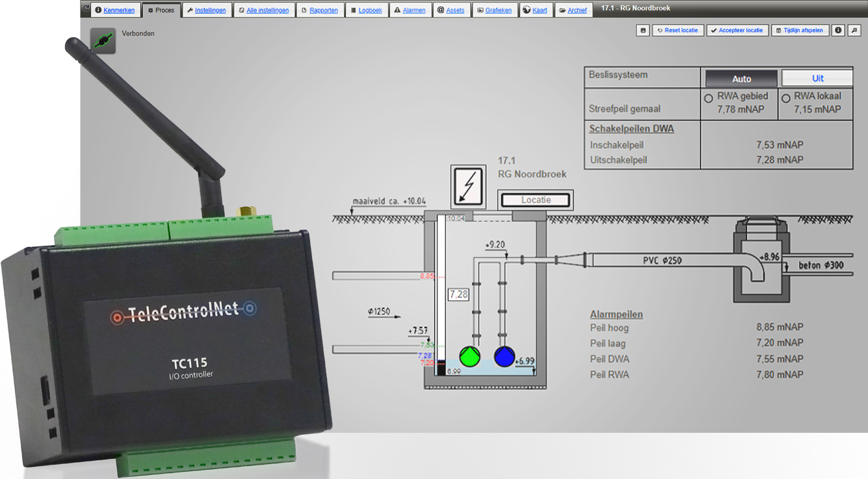Viewport: 868px width, 479px height.
Task: Click the info icon button
Action: (x=838, y=30)
